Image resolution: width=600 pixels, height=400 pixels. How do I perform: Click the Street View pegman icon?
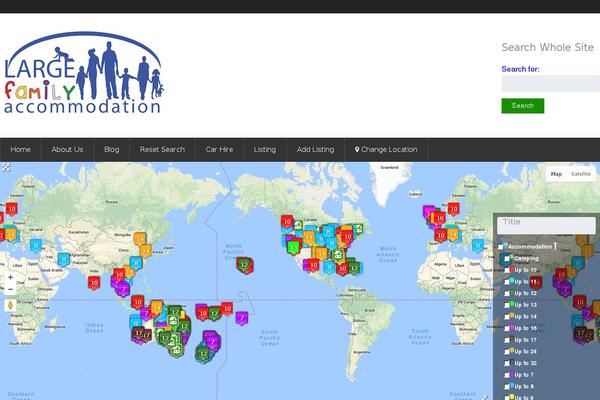tap(11, 304)
